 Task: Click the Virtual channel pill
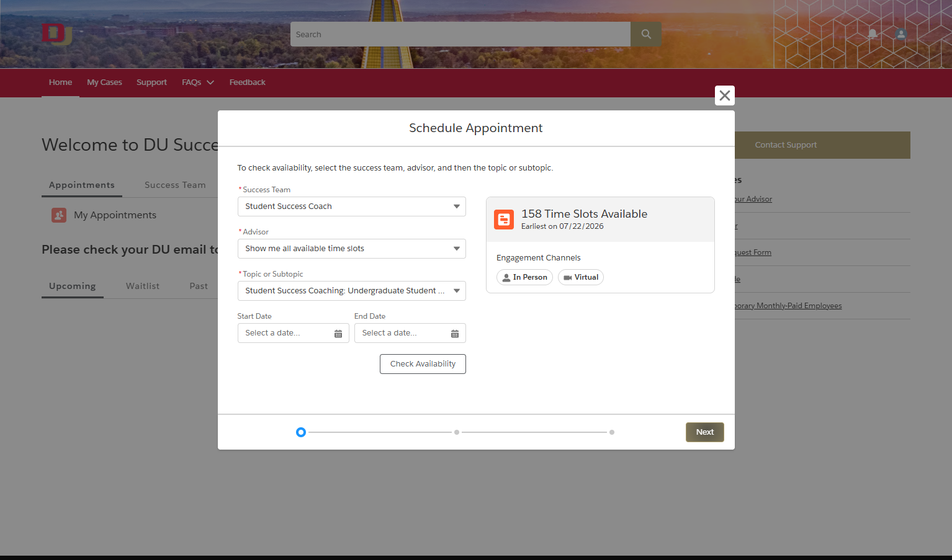click(x=581, y=277)
